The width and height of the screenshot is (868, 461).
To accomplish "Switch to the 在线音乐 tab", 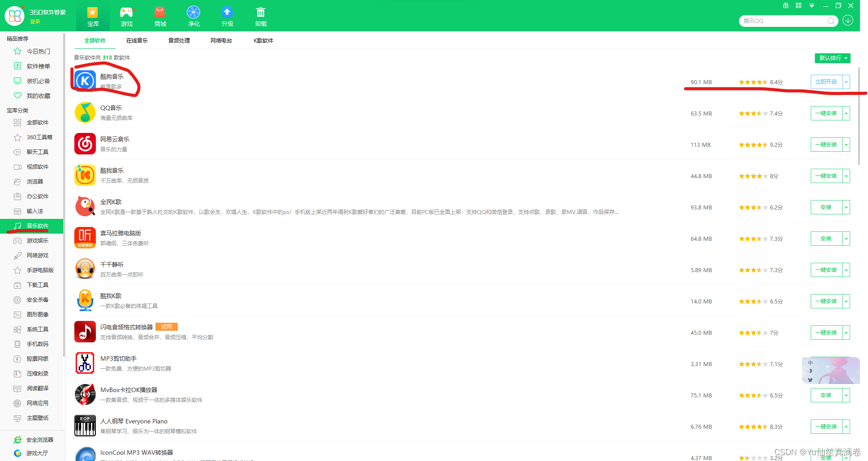I will pyautogui.click(x=137, y=41).
